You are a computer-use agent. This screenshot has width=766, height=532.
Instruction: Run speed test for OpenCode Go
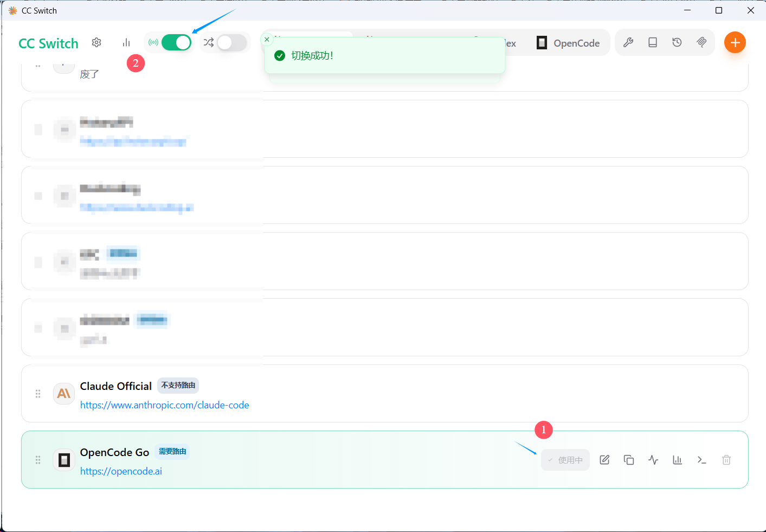click(653, 460)
